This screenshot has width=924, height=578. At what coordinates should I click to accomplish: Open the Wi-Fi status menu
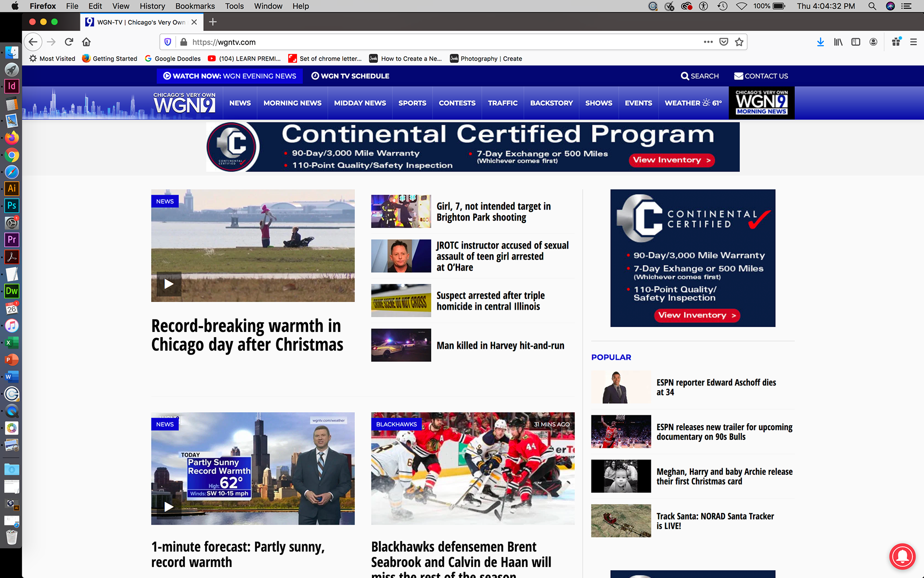point(741,6)
